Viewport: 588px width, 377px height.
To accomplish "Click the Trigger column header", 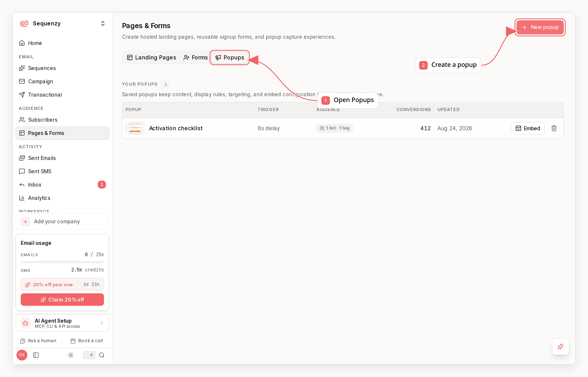I will point(268,110).
